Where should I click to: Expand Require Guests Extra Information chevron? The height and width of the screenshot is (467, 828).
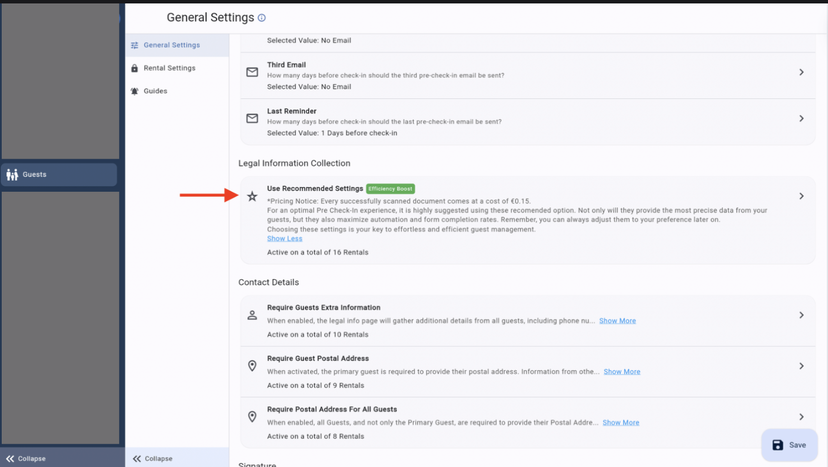pyautogui.click(x=801, y=315)
